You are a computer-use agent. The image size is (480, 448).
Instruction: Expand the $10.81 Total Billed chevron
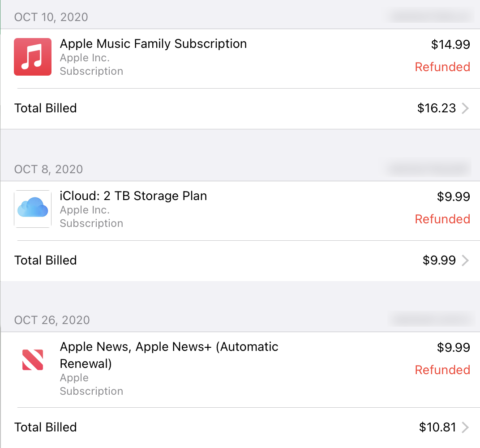(466, 427)
